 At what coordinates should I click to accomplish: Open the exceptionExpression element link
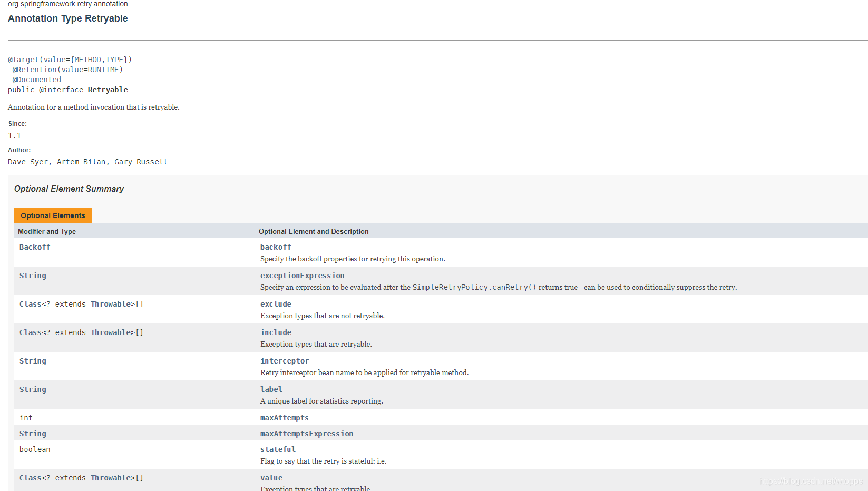(302, 276)
